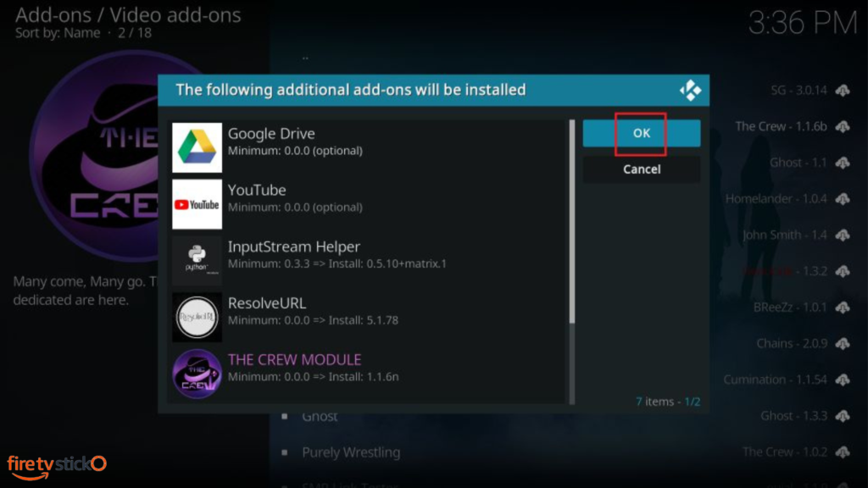Select the Google Drive icon
The image size is (868, 488).
click(x=197, y=147)
